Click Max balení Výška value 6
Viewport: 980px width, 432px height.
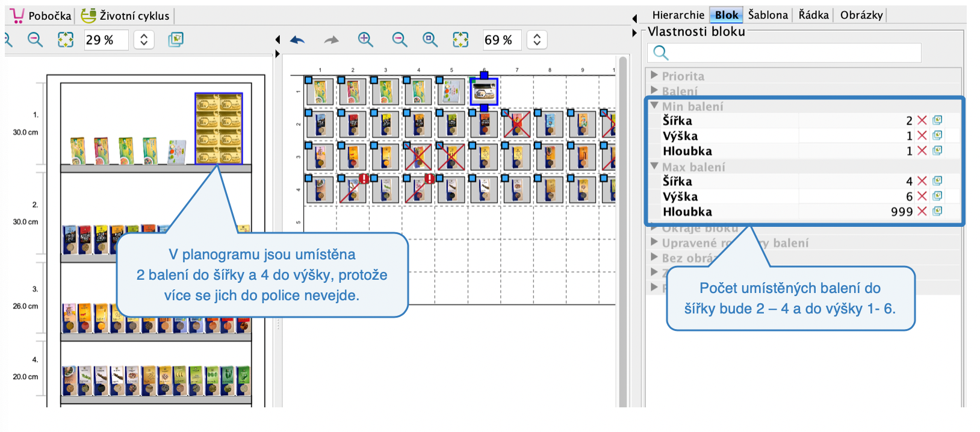[909, 197]
